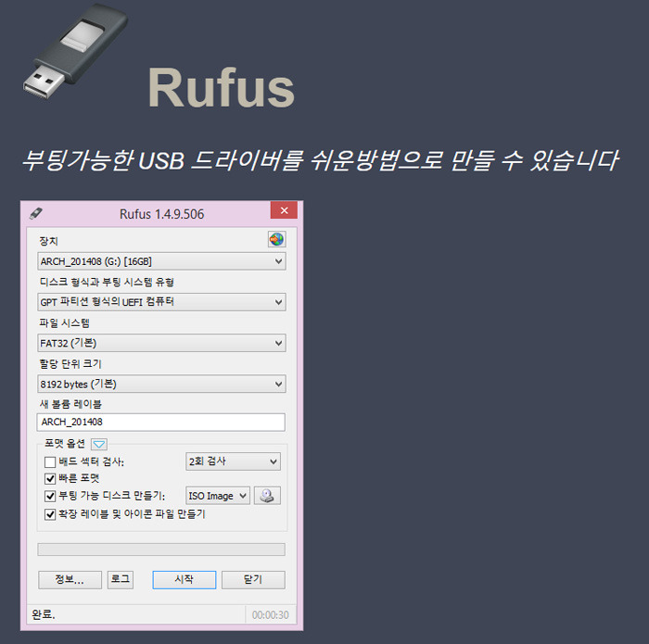Click the 로그 button

pyautogui.click(x=121, y=580)
